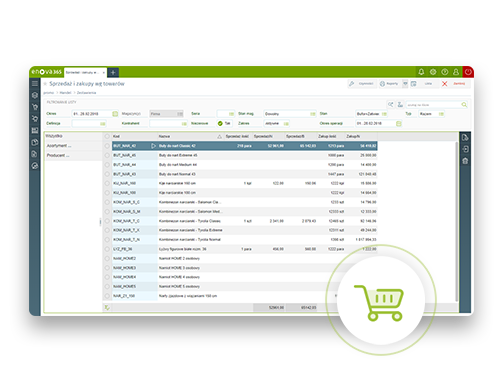Click the layout view icon beside Lista
Viewport: 500px width, 383px height.
[x=414, y=84]
